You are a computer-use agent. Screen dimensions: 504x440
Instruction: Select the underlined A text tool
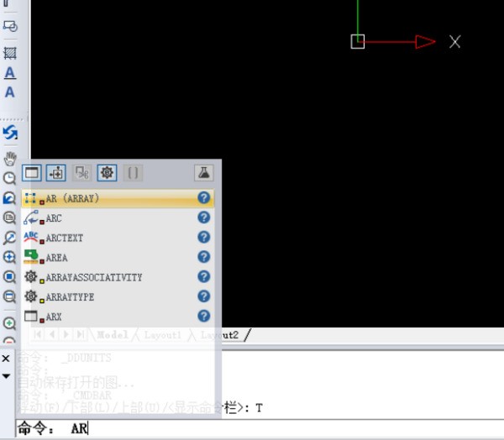pos(10,73)
